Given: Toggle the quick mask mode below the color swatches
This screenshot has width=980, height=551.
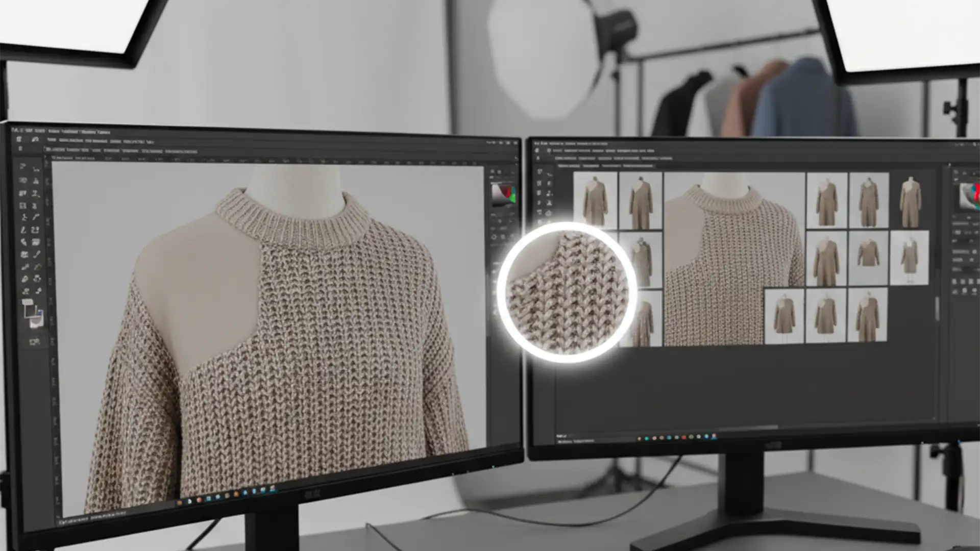Looking at the screenshot, I should (33, 342).
